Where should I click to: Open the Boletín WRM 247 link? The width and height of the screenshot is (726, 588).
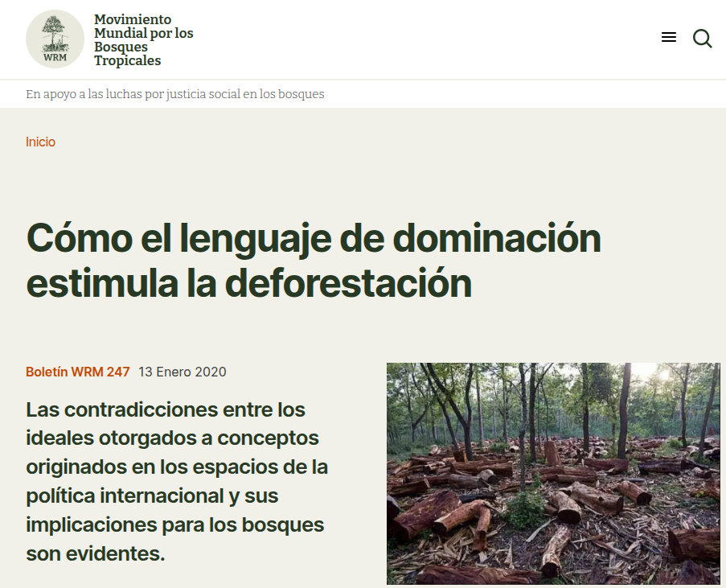(x=78, y=372)
